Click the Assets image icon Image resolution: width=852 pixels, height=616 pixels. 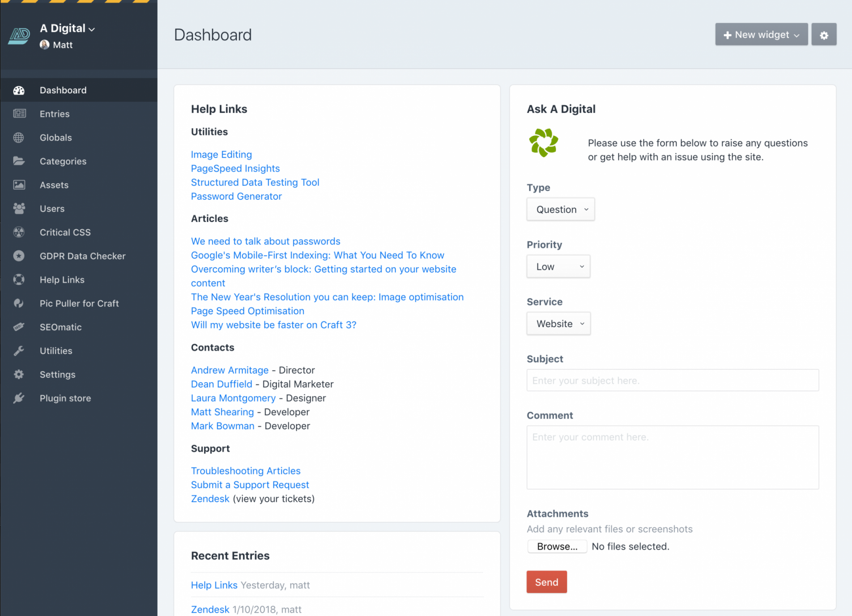(19, 185)
